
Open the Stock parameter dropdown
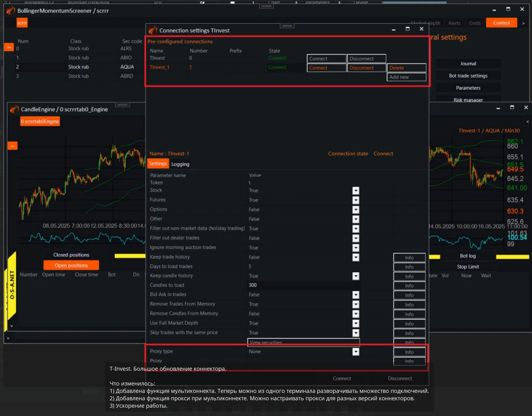point(356,191)
